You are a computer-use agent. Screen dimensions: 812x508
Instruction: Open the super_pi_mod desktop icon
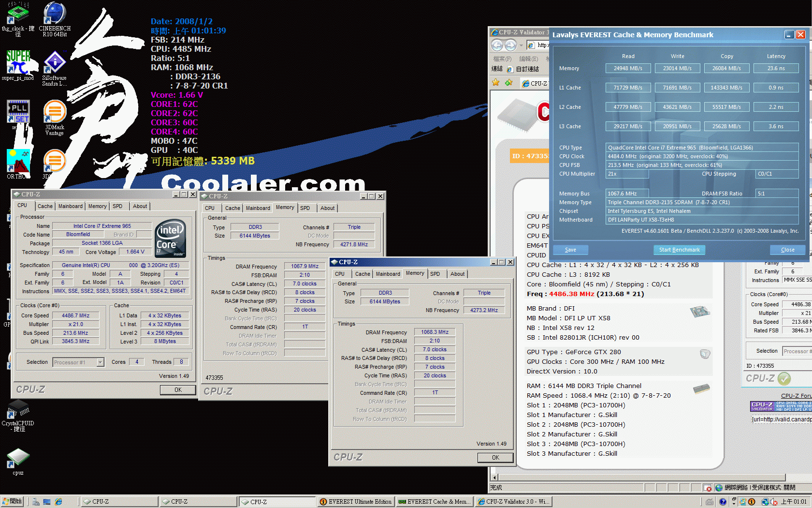tap(18, 65)
